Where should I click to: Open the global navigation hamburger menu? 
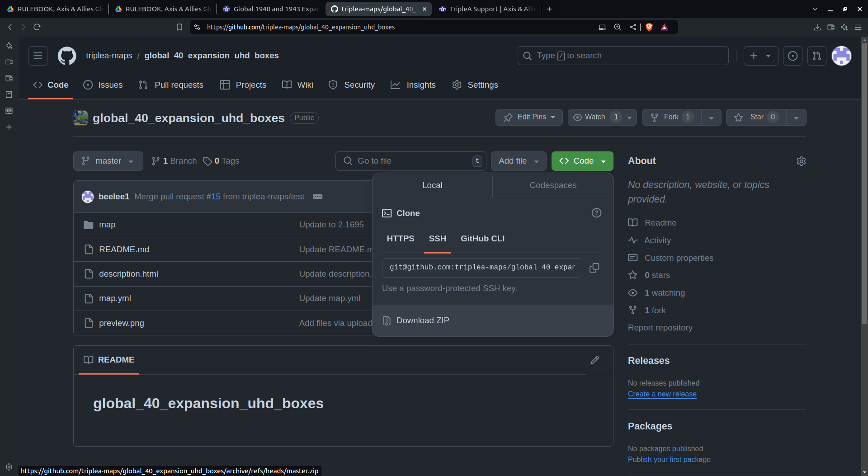click(x=38, y=56)
